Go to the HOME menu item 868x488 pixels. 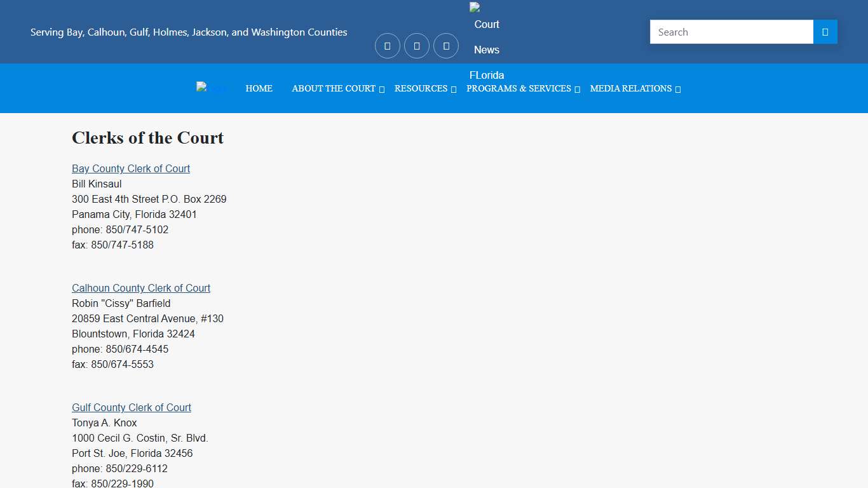[x=259, y=88]
